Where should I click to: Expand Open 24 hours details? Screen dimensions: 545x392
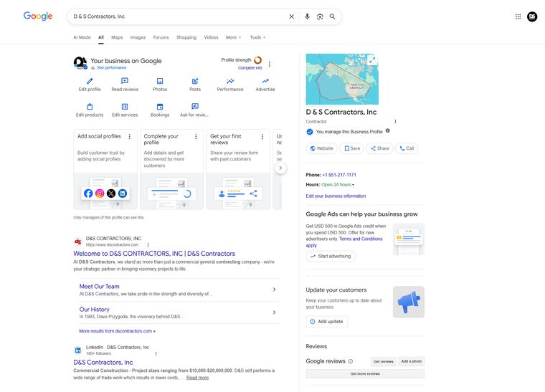coord(338,185)
